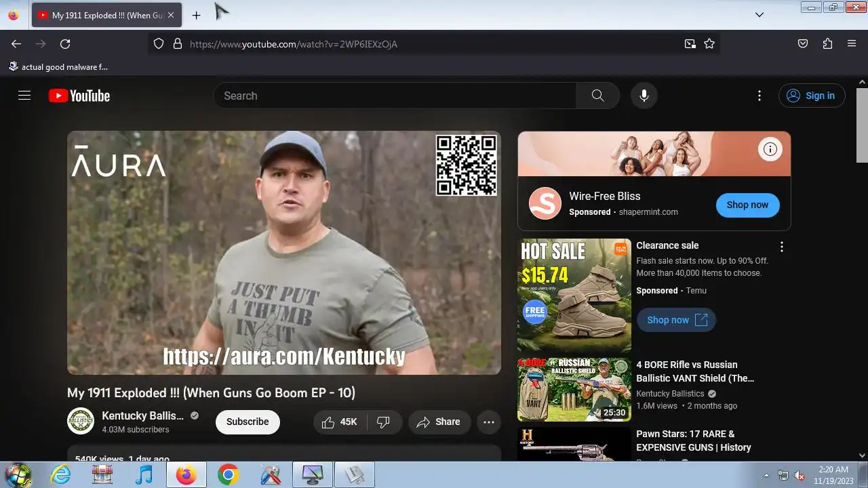Close the My 1911 Exploded tab
Screen dimensions: 868x488
tap(171, 15)
